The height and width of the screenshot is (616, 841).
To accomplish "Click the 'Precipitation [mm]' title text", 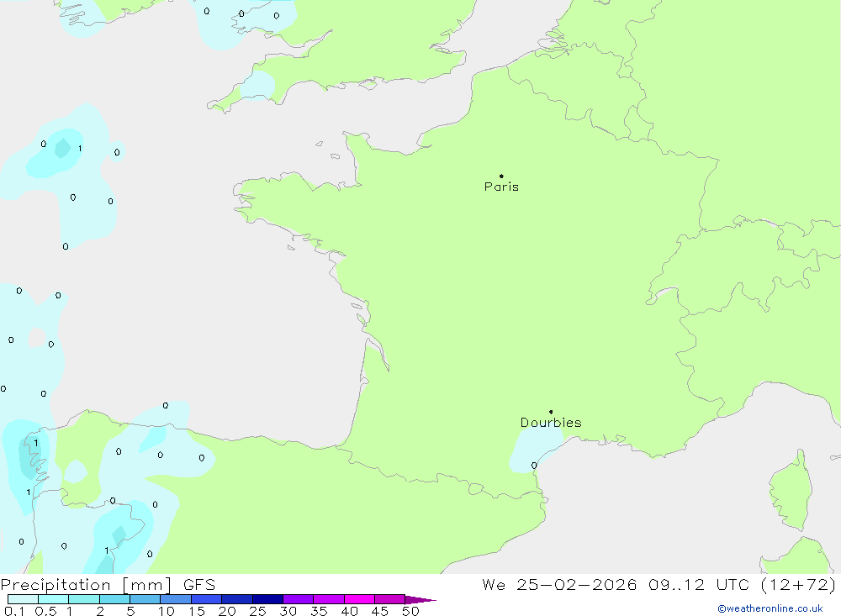I will click(86, 585).
